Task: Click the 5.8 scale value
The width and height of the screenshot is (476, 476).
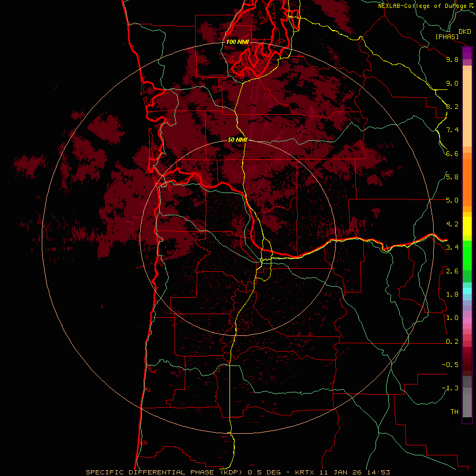Action: (452, 177)
